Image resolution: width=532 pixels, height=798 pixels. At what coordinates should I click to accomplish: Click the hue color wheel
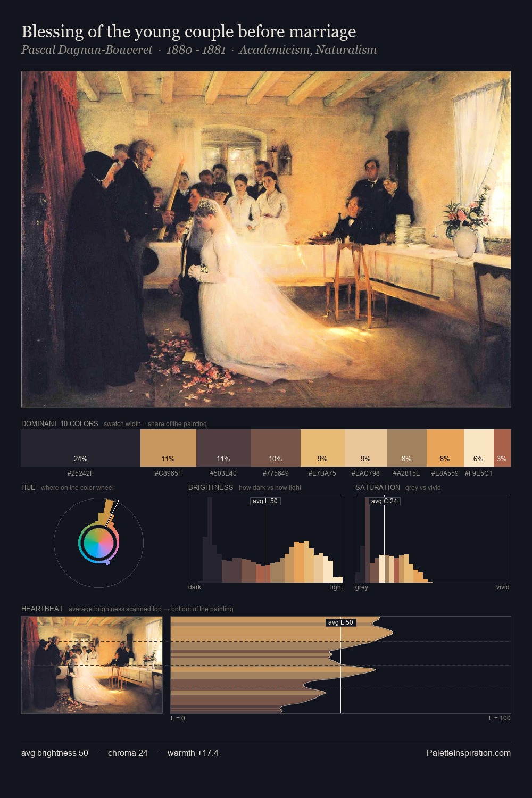coord(98,543)
